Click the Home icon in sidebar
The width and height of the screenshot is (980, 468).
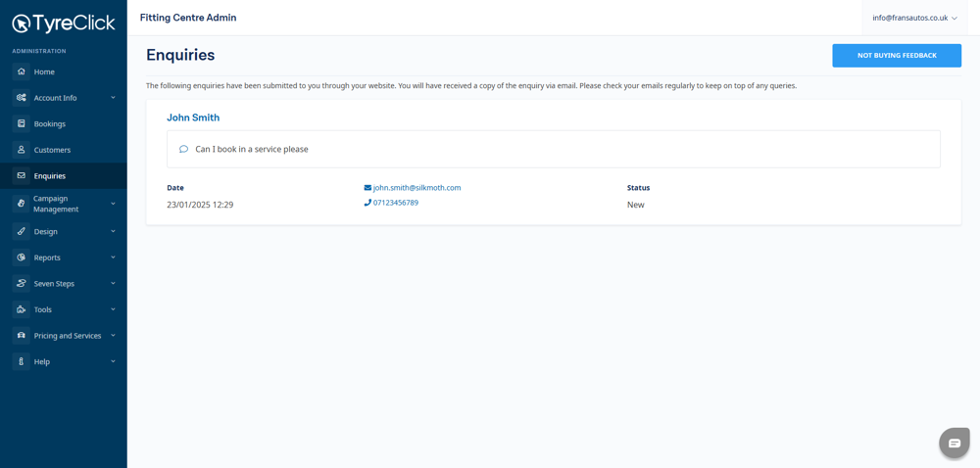pyautogui.click(x=22, y=71)
